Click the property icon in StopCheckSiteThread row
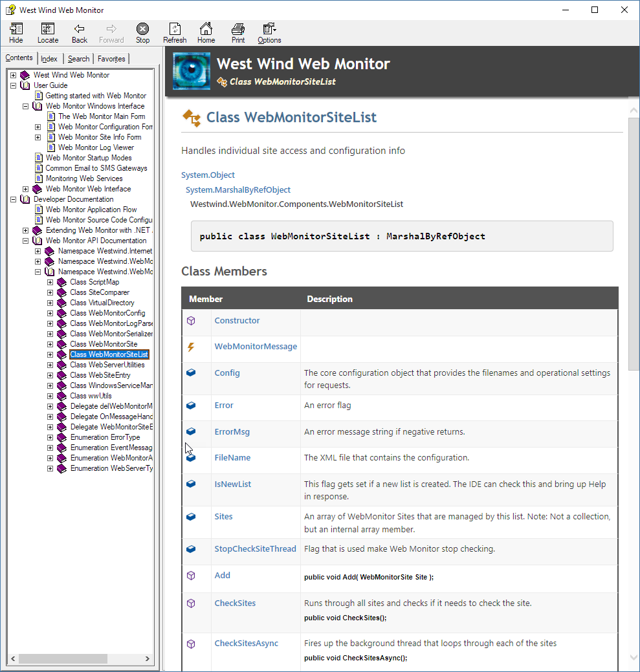This screenshot has height=672, width=640. pos(191,548)
